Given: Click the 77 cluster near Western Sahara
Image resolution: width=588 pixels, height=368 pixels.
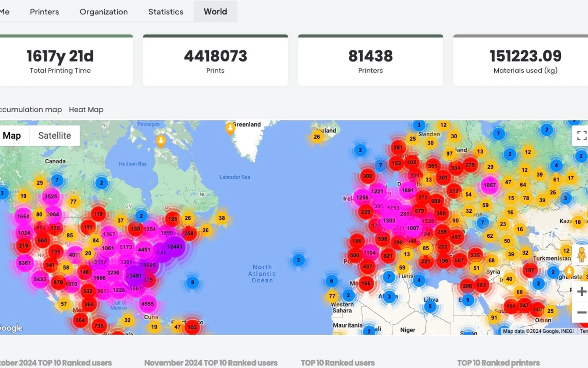Looking at the screenshot, I should pos(332,296).
